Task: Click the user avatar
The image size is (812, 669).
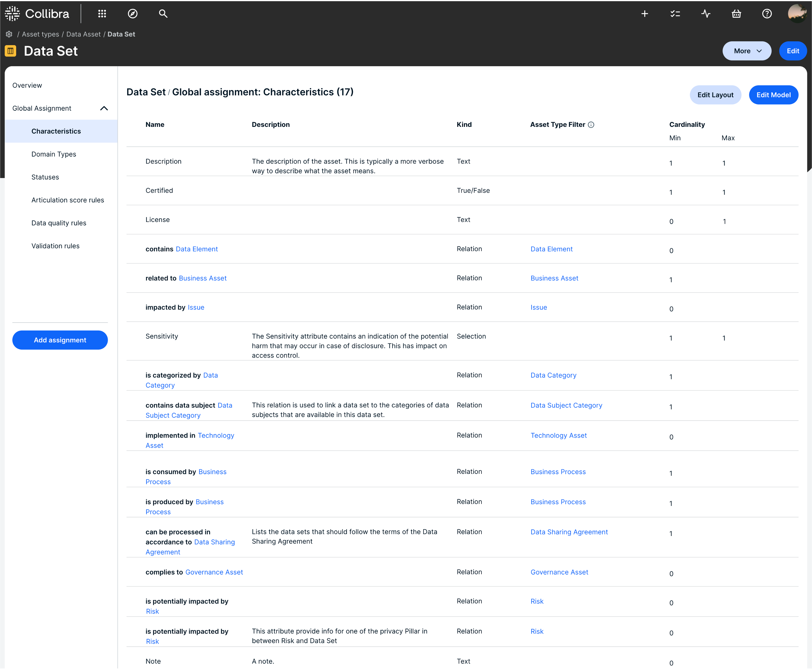Action: pyautogui.click(x=797, y=14)
